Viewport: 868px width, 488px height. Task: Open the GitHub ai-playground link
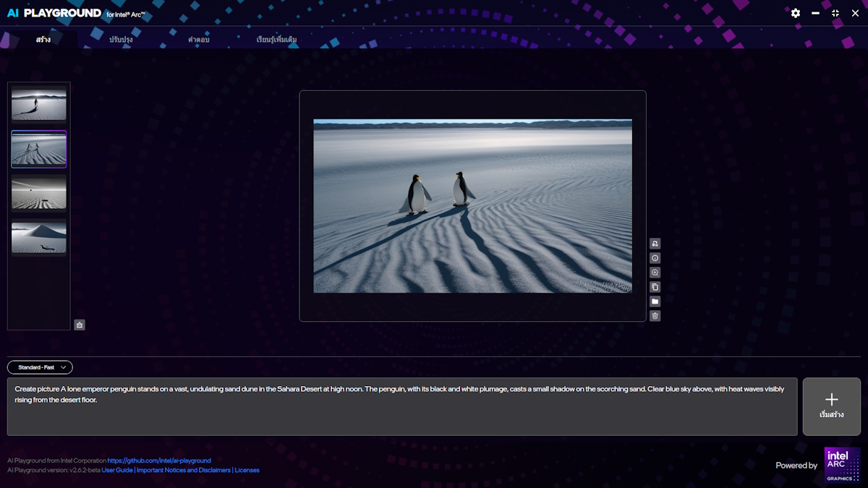tap(159, 461)
